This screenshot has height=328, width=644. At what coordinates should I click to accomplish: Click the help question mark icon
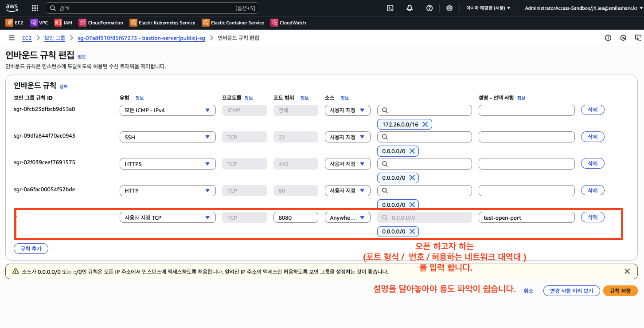(x=429, y=8)
